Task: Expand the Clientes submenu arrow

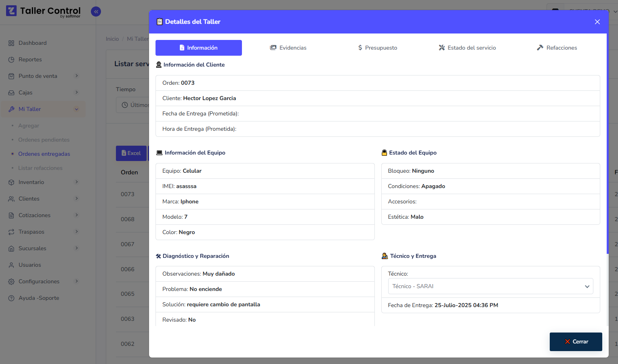Action: (x=77, y=199)
